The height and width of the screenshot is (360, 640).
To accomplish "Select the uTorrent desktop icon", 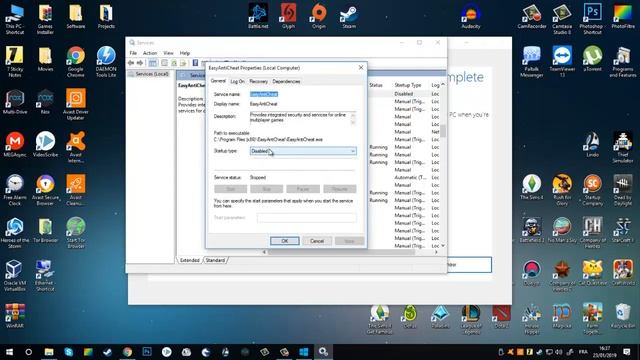I will (592, 59).
